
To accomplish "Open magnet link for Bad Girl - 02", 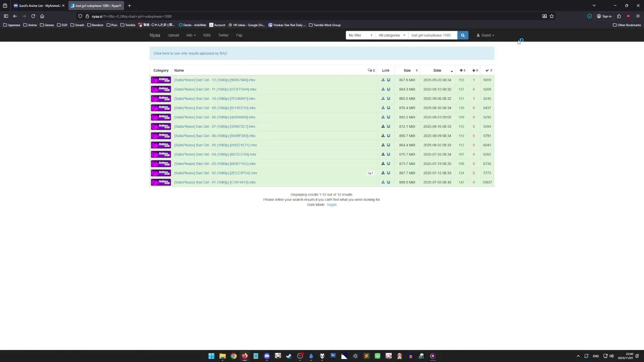I will [388, 173].
